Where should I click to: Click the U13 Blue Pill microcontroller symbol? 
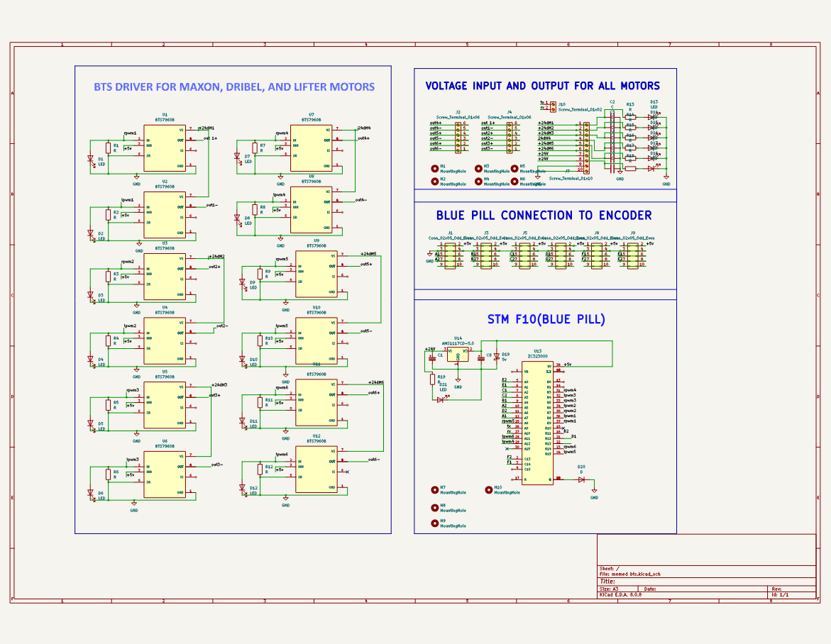pyautogui.click(x=538, y=423)
